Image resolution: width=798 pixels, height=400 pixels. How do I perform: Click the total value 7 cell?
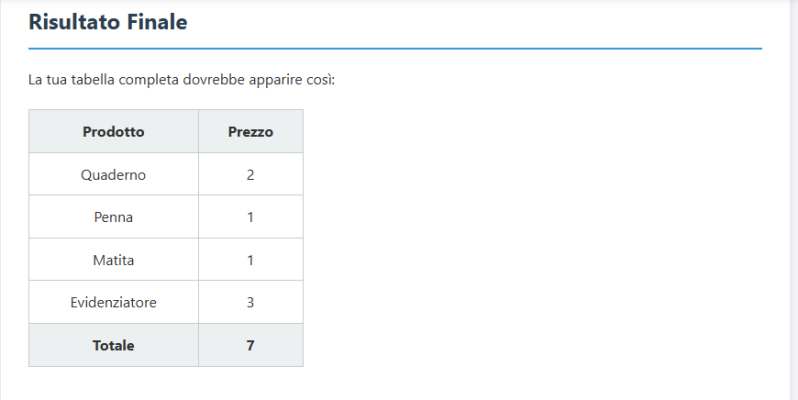point(250,345)
